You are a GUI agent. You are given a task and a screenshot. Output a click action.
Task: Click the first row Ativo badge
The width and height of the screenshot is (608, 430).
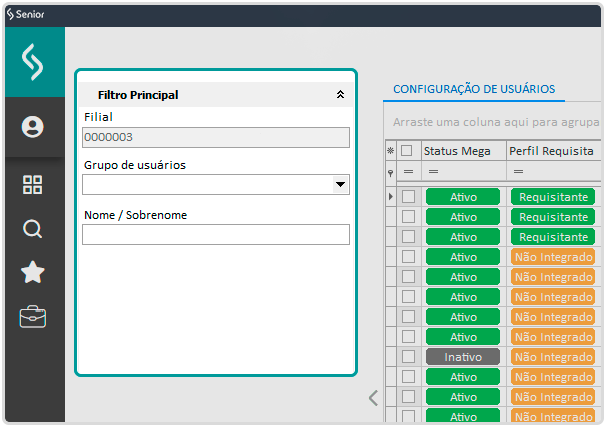coord(463,197)
